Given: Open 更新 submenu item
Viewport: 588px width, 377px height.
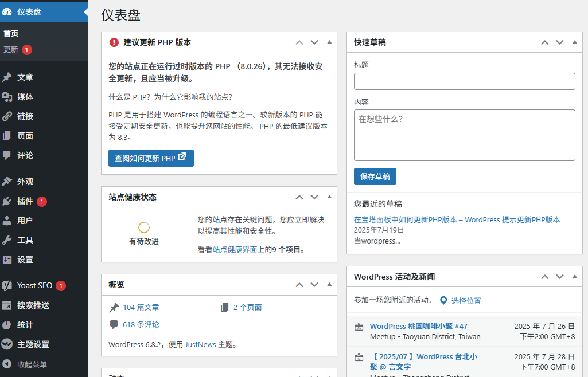Looking at the screenshot, I should click(11, 49).
